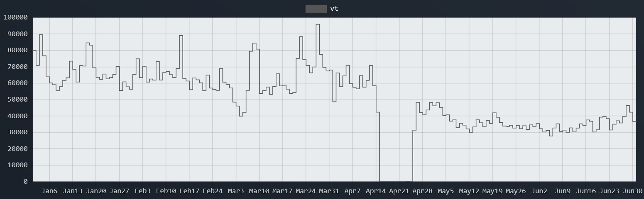Viewport: 644px width, 199px height.
Task: Click the Mar3 x-axis label
Action: tap(236, 191)
